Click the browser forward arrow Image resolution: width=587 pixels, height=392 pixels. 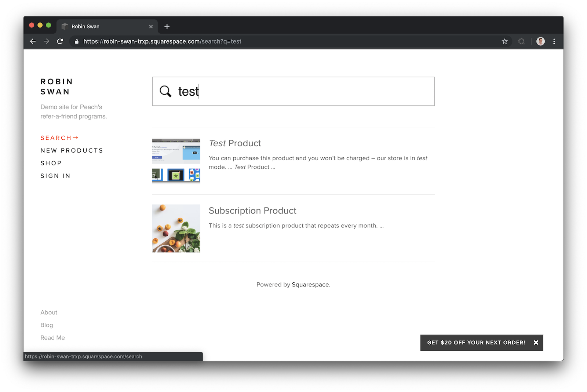coord(46,41)
